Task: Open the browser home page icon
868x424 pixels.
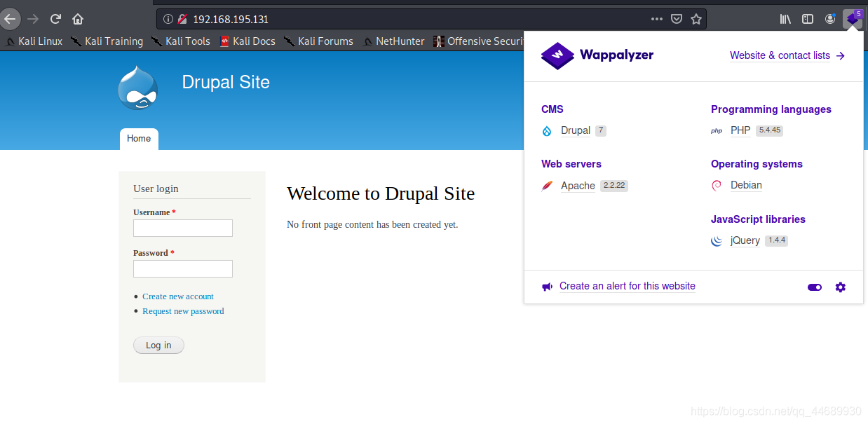Action: (x=78, y=19)
